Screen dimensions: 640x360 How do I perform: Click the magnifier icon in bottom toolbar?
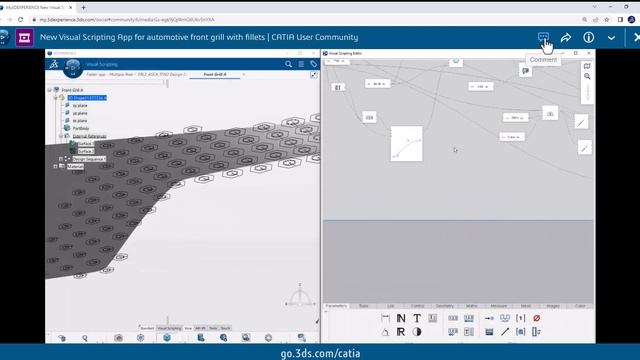click(x=85, y=338)
